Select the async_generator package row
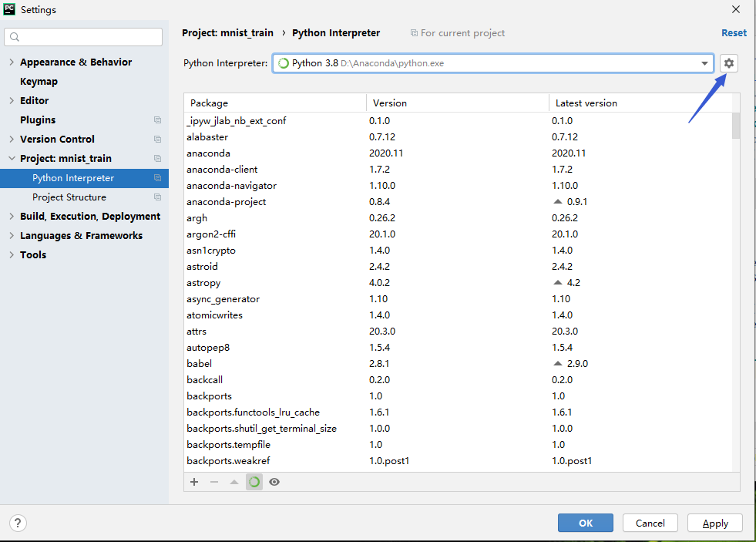This screenshot has width=756, height=542. [458, 299]
